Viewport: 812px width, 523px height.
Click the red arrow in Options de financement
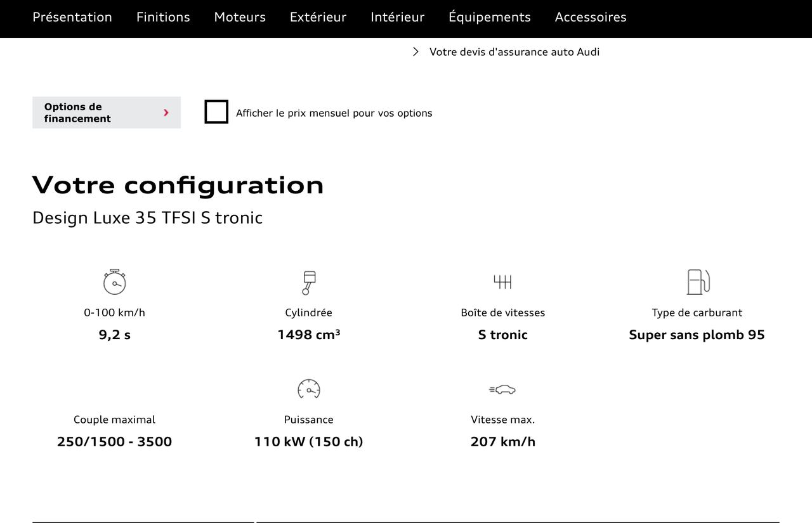[166, 113]
